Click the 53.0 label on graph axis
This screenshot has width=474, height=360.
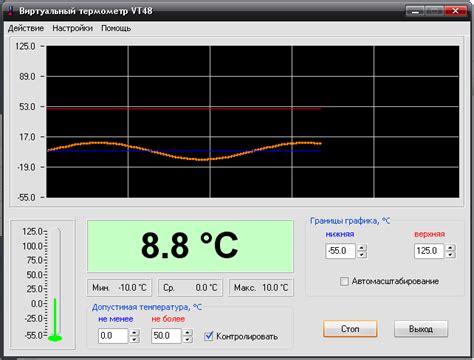point(27,107)
